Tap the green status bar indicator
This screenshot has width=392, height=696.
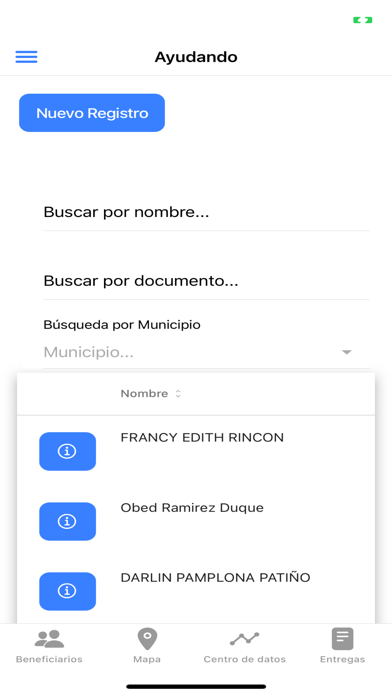363,20
